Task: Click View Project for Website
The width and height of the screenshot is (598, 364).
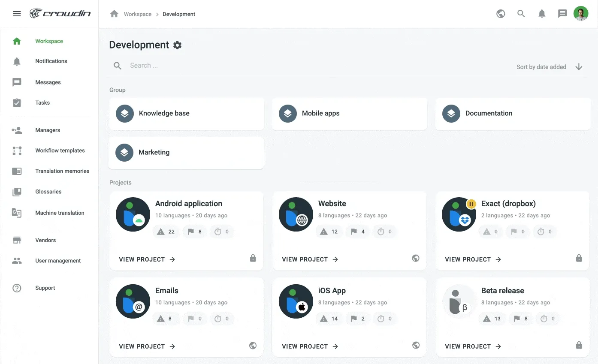Action: 310,259
